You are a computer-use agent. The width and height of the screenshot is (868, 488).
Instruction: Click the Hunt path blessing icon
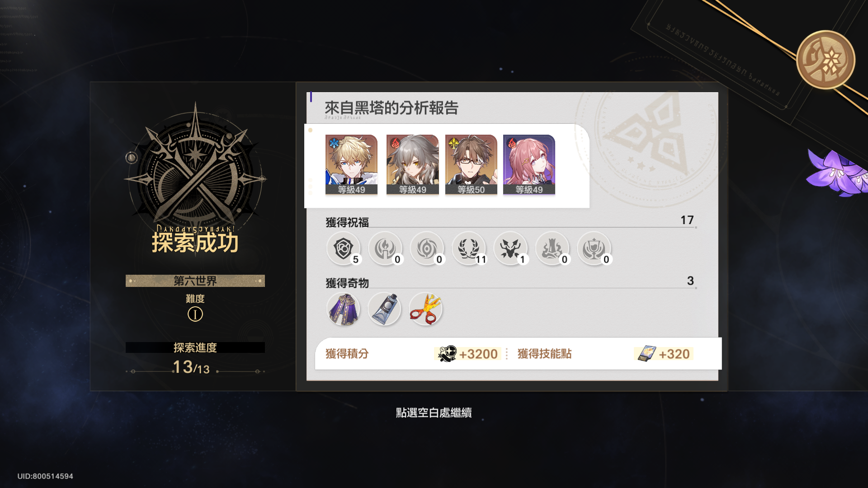[510, 249]
